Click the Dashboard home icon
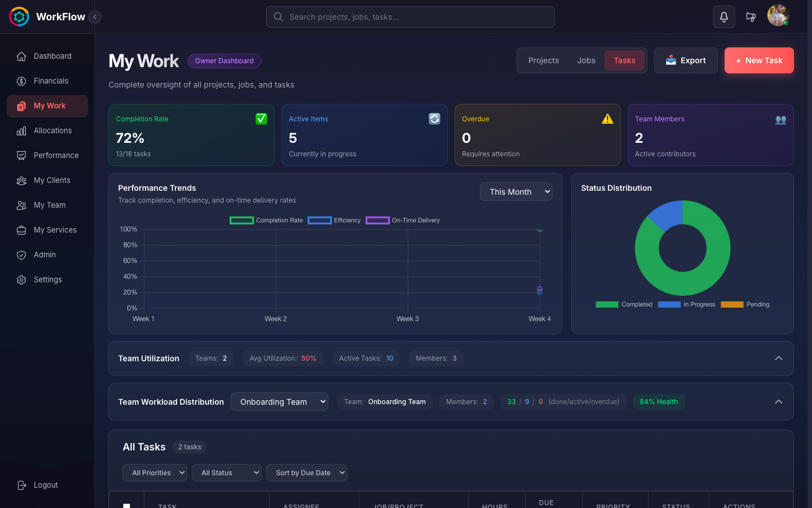Image resolution: width=812 pixels, height=508 pixels. [x=21, y=56]
